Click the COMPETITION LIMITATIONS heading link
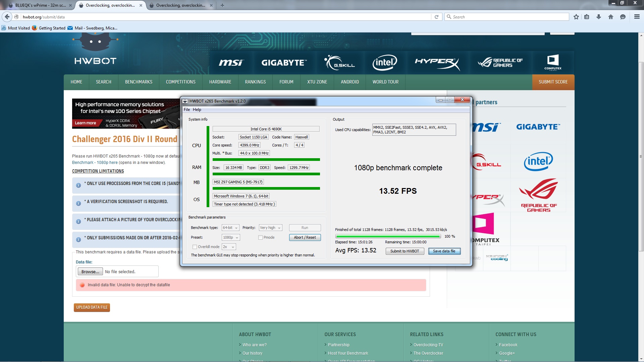The height and width of the screenshot is (362, 644). point(98,171)
